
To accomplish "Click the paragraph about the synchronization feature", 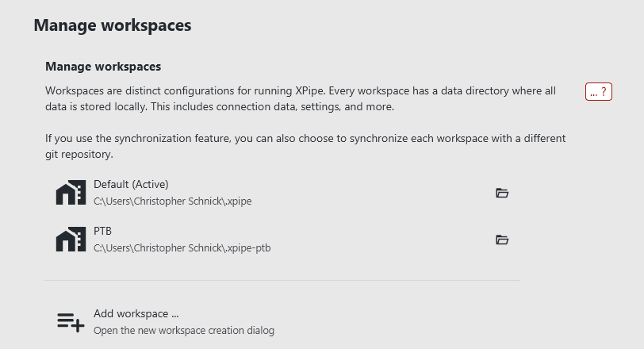I will click(305, 146).
